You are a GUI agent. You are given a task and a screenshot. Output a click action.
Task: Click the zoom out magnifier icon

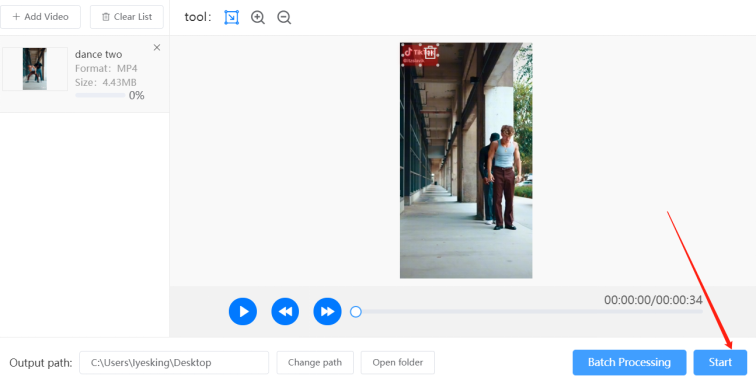(284, 17)
